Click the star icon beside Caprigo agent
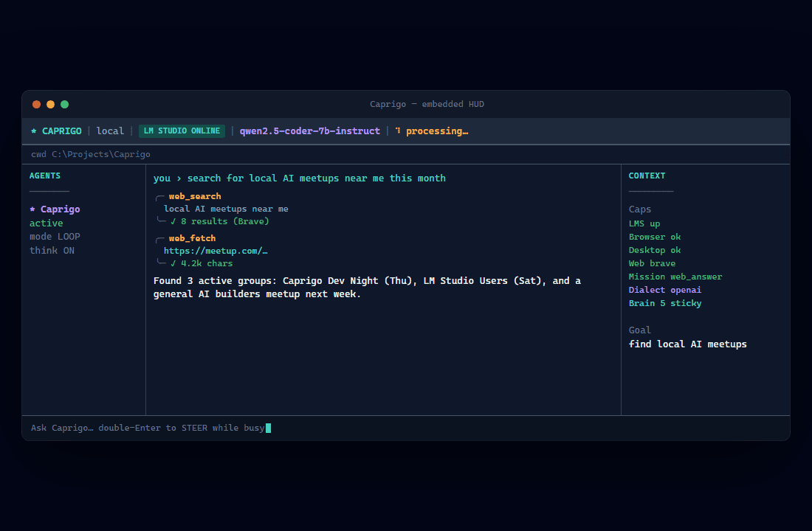Image resolution: width=812 pixels, height=531 pixels. pos(32,209)
